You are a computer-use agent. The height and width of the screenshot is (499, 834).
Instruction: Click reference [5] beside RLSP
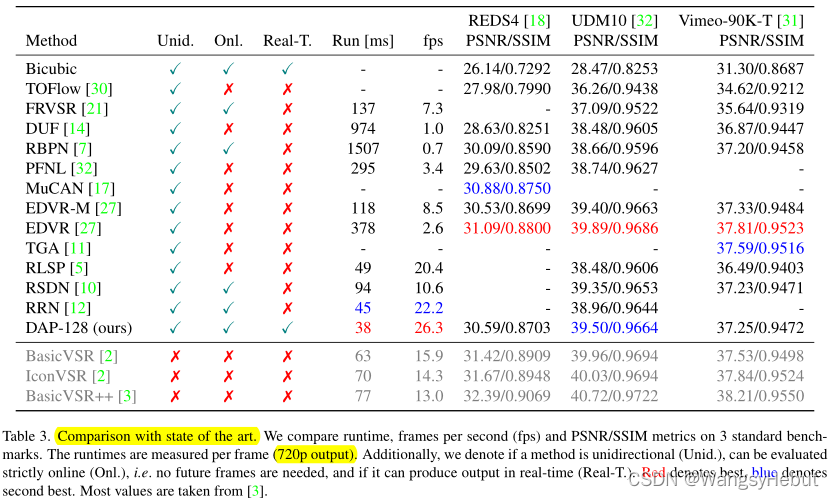(x=79, y=268)
